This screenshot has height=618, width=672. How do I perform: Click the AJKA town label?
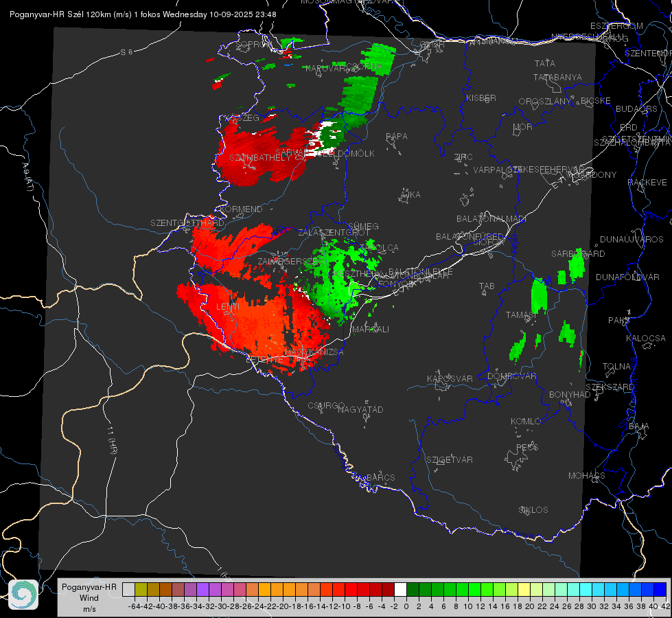(410, 194)
